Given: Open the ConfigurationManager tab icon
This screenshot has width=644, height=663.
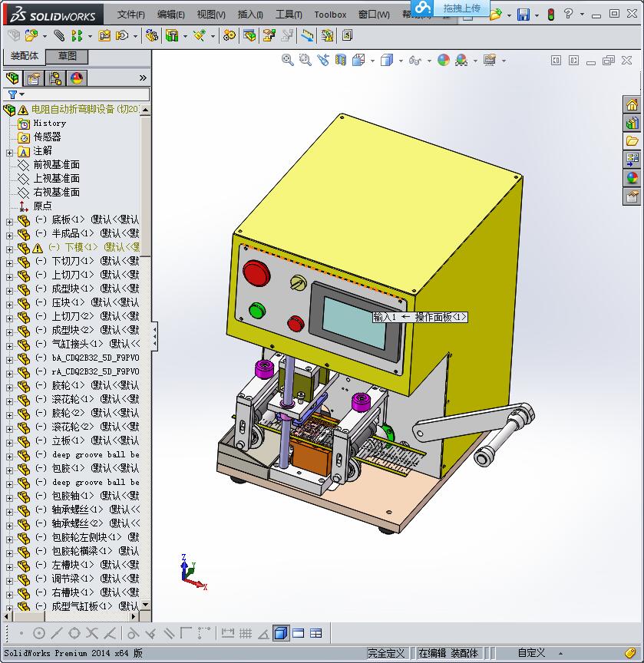Looking at the screenshot, I should [x=55, y=78].
